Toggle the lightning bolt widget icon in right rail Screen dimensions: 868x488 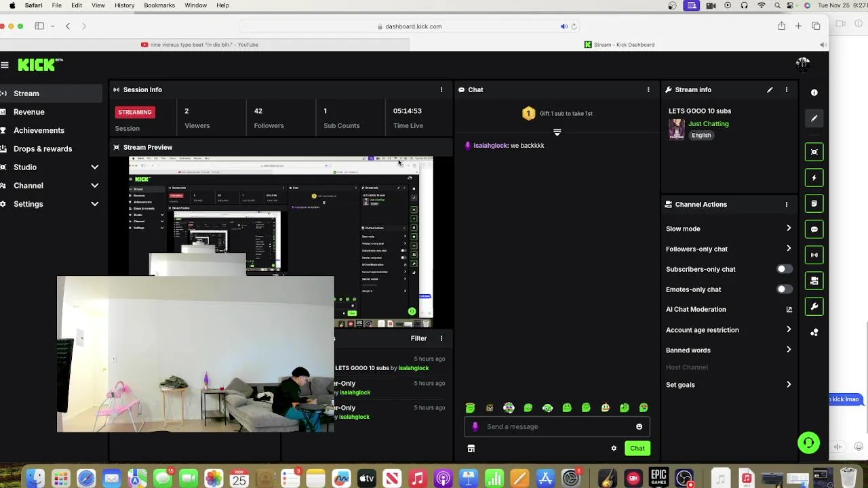[814, 178]
